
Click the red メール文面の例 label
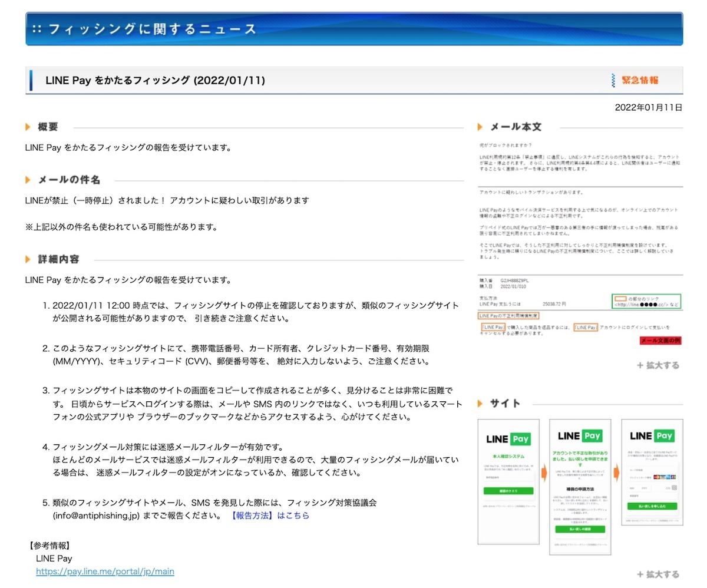[660, 341]
